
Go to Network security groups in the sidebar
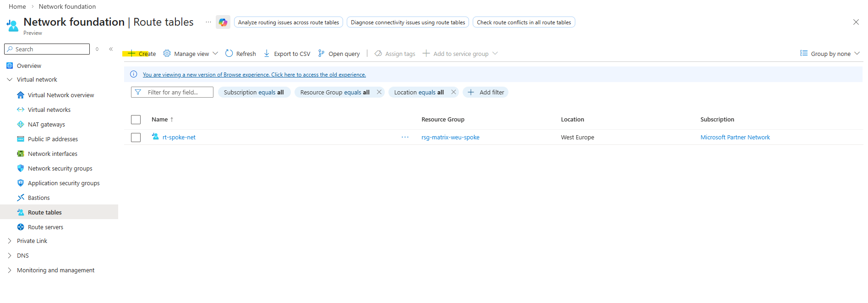click(60, 168)
